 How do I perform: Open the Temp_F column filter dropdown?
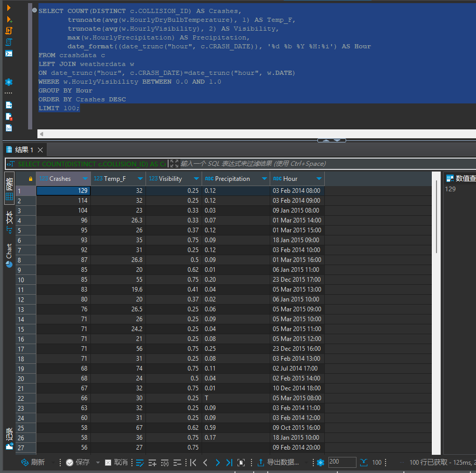coord(140,178)
